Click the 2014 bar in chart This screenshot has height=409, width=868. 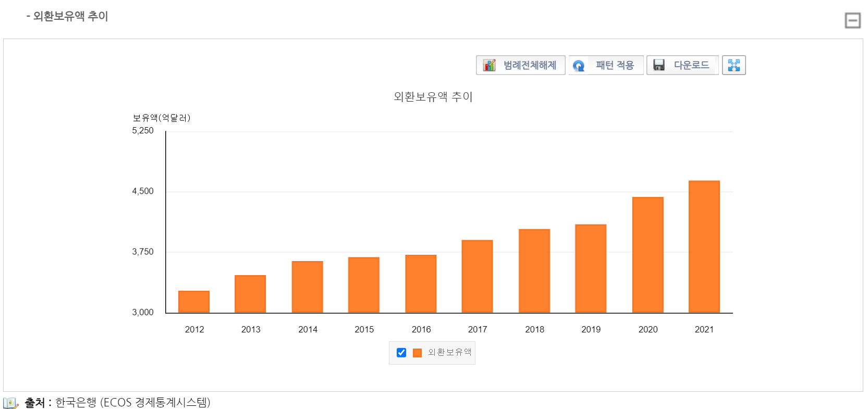tap(307, 287)
